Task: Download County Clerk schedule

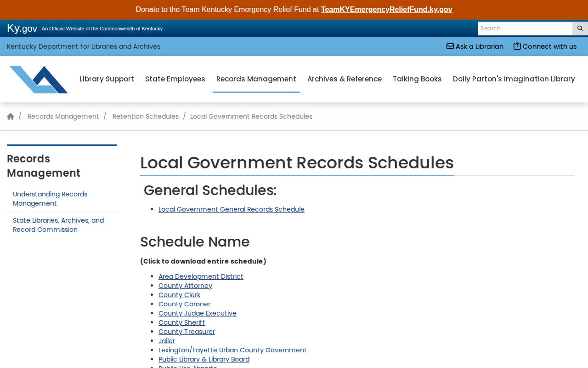Action: (179, 295)
